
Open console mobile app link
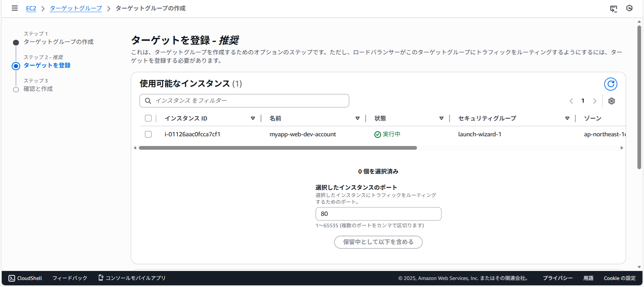tap(132, 278)
